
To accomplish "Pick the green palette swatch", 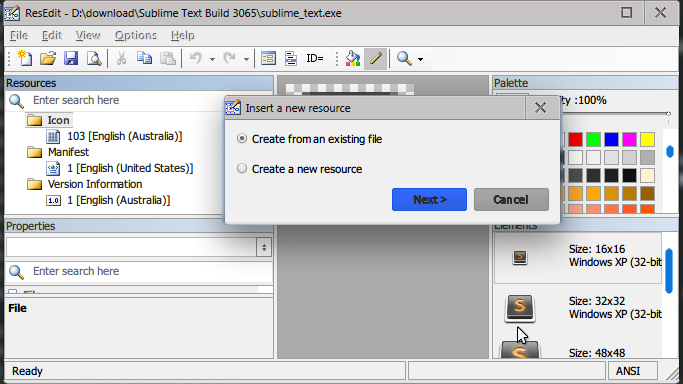I will click(593, 139).
